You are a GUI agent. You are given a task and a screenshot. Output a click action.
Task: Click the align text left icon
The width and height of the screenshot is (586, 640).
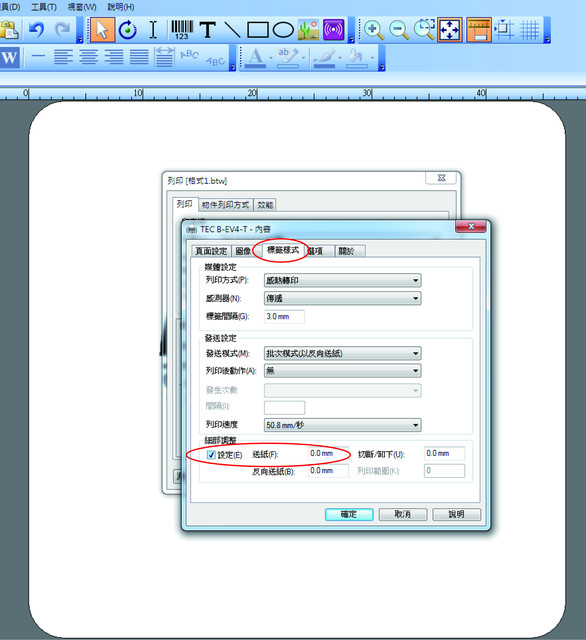tap(63, 57)
